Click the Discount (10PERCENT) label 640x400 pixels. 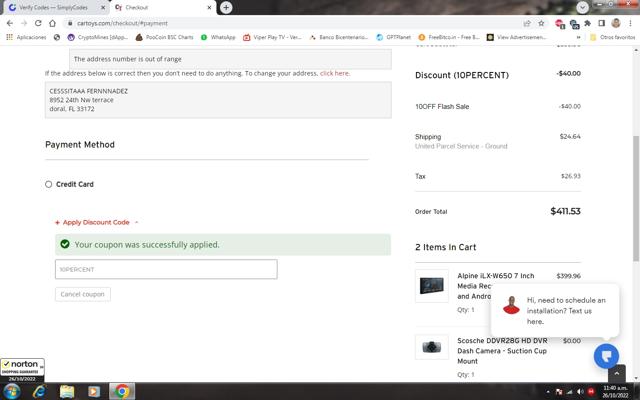[462, 75]
